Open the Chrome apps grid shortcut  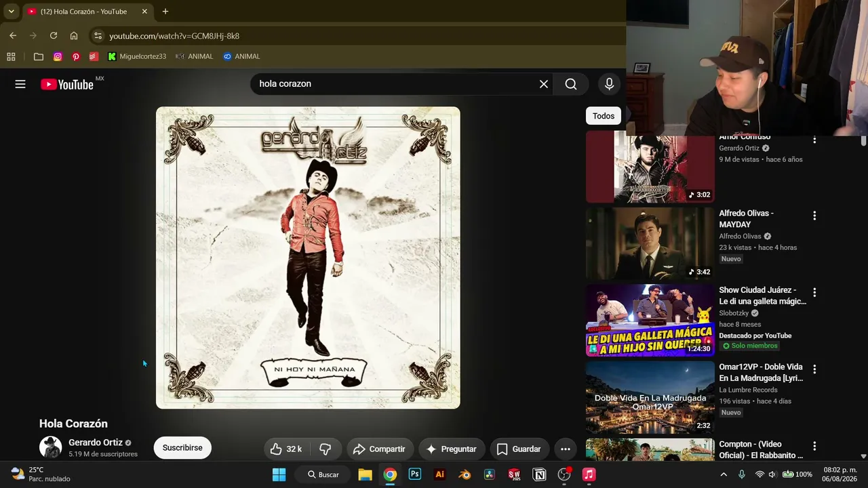(x=11, y=56)
